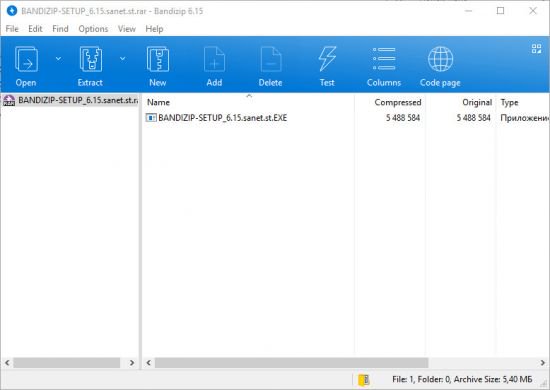Click the yellow archive icon in status bar
Viewport: 550px width, 390px height.
[364, 379]
